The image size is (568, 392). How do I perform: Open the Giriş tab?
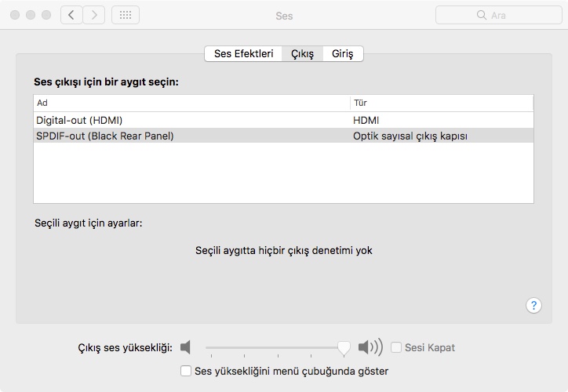342,53
